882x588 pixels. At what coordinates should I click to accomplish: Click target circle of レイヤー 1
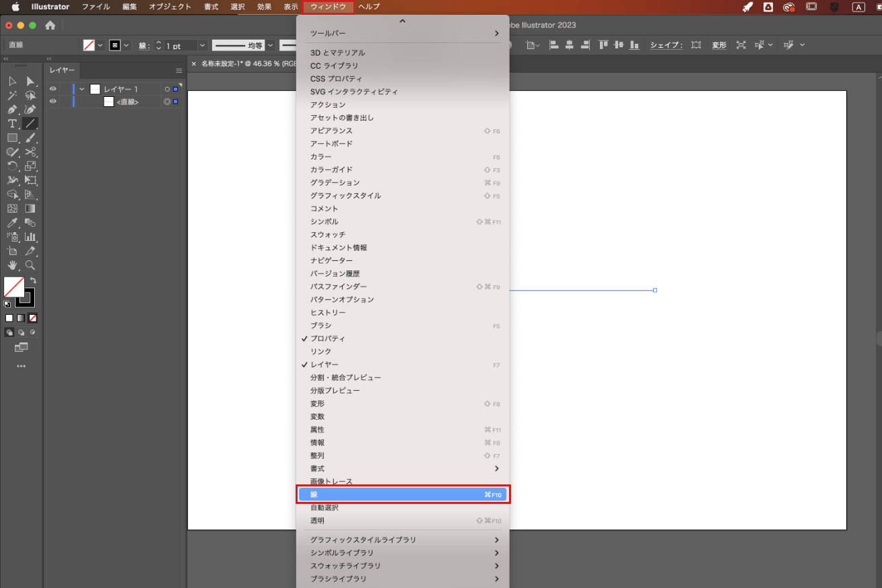[x=167, y=89]
